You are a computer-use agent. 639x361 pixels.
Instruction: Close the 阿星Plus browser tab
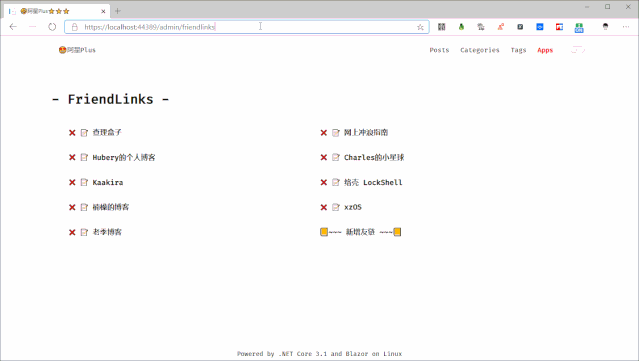tap(103, 11)
